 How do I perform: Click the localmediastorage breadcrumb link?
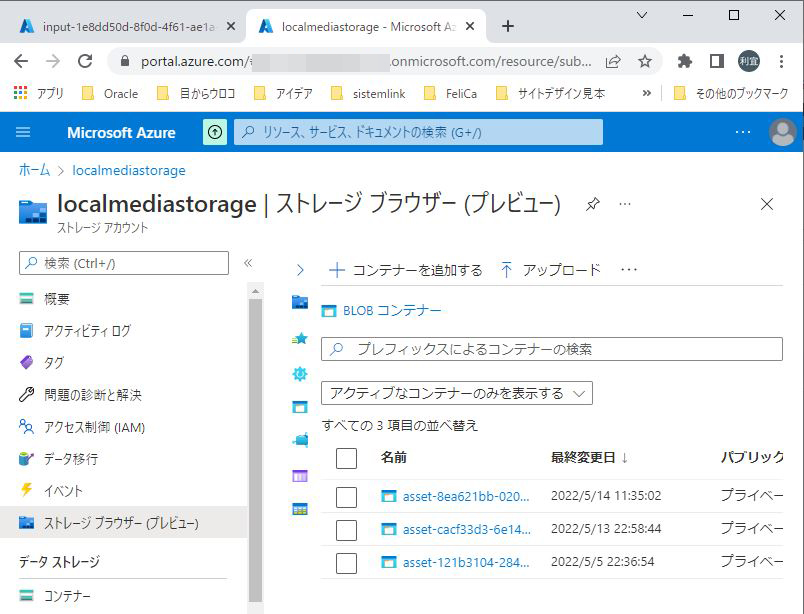click(129, 170)
